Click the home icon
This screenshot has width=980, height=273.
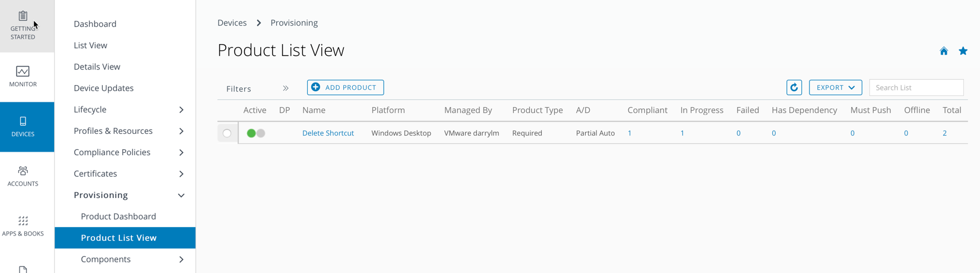click(x=944, y=51)
